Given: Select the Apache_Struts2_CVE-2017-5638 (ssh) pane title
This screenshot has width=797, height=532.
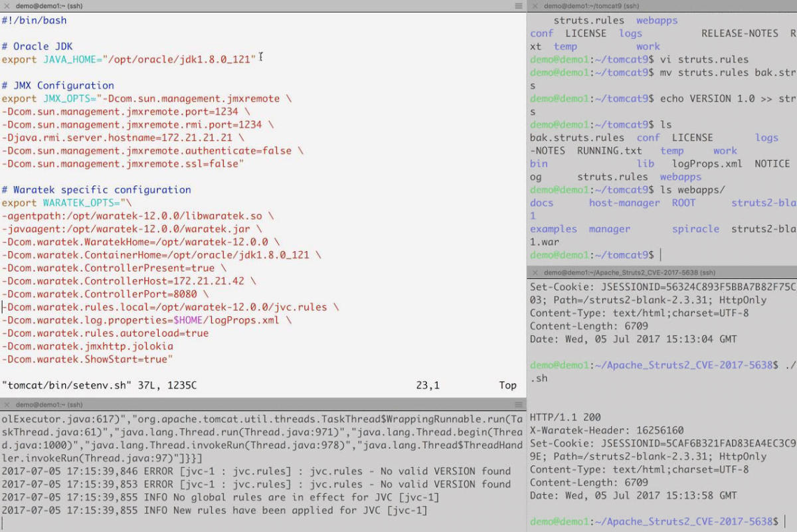Looking at the screenshot, I should pos(630,272).
